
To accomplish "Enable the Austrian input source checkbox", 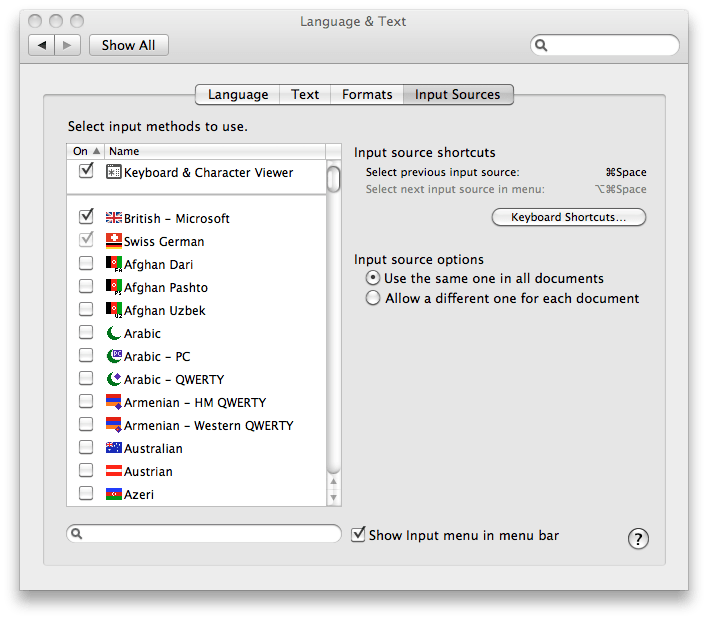I will click(86, 470).
